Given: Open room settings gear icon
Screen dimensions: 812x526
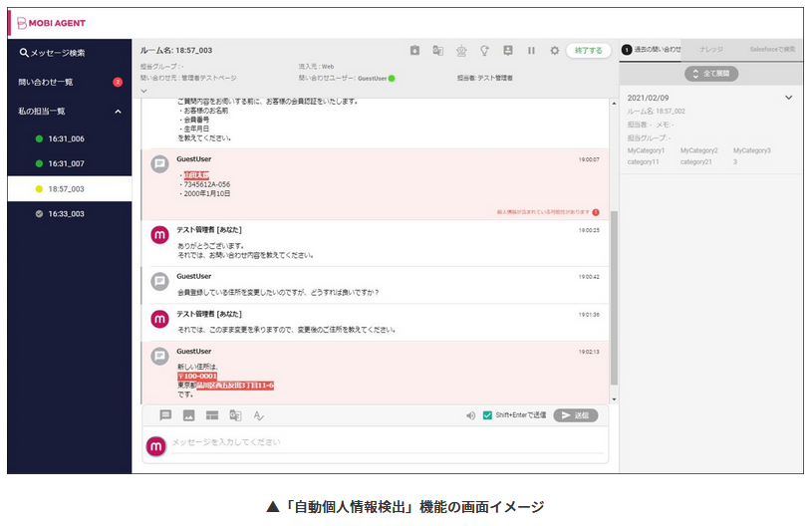Looking at the screenshot, I should click(555, 50).
